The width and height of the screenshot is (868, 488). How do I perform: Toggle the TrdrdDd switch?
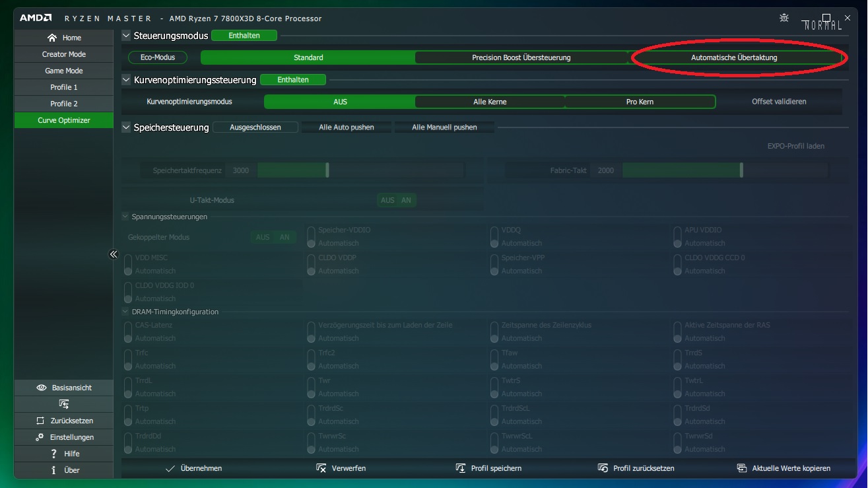[x=128, y=442]
